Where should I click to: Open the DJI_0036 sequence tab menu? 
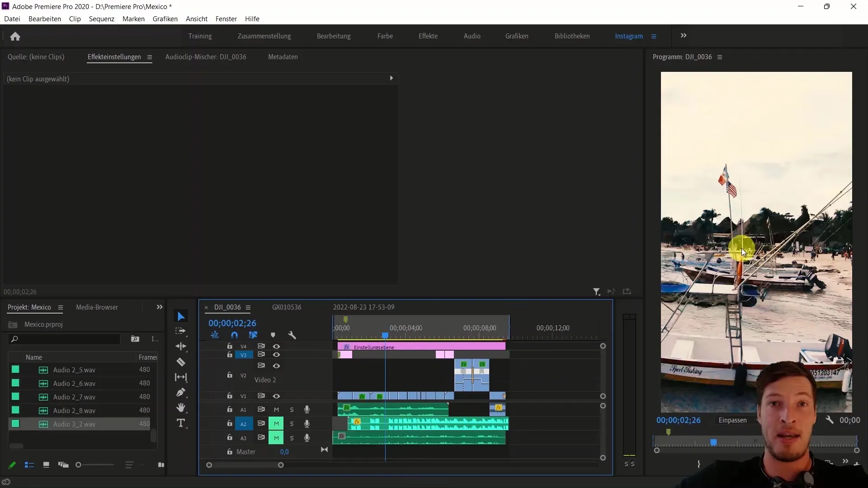pyautogui.click(x=248, y=307)
